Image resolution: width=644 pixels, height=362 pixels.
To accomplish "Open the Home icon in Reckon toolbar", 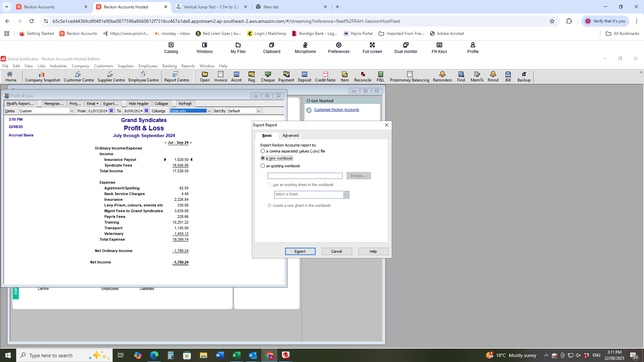I will [11, 76].
